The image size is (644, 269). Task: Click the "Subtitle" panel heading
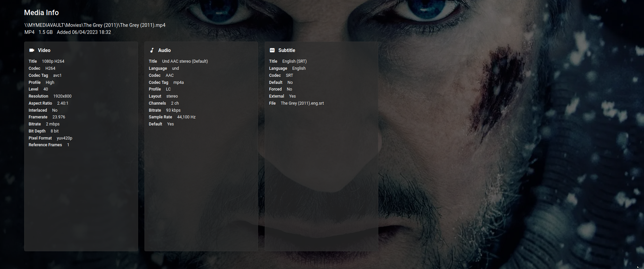click(287, 50)
